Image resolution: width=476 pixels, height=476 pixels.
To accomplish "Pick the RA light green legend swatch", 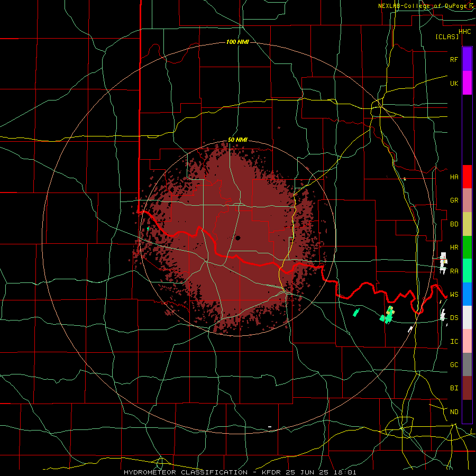I will coord(467,271).
